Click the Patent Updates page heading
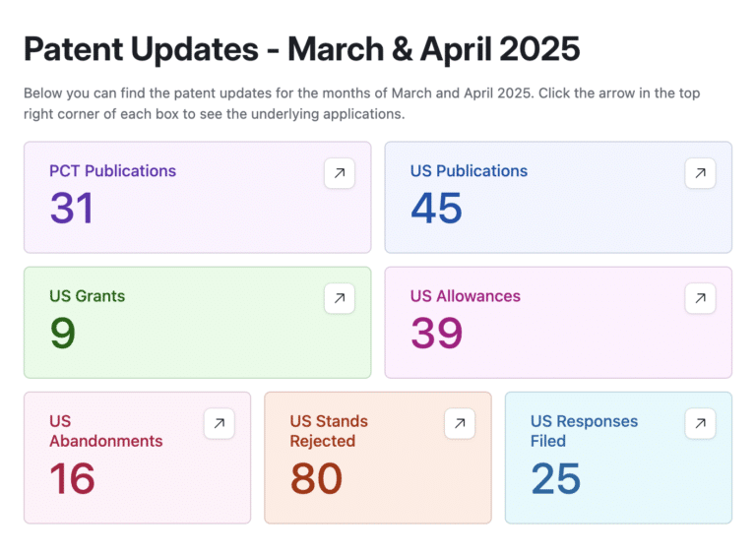Viewport: 756px width, 554px height. coord(301,48)
